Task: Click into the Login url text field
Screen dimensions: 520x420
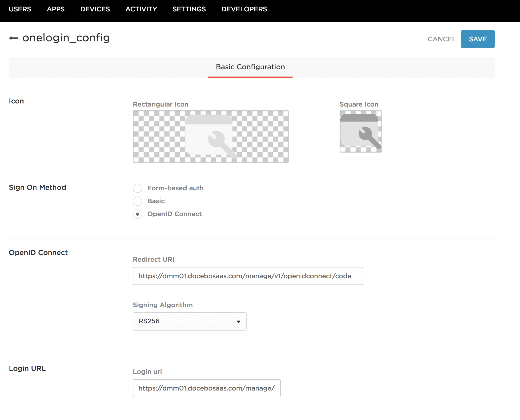Action: (x=207, y=388)
